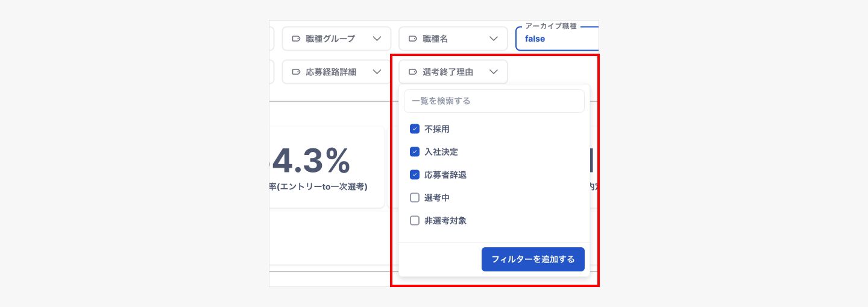
Task: Click the 4.3% metric card
Action: (x=325, y=168)
